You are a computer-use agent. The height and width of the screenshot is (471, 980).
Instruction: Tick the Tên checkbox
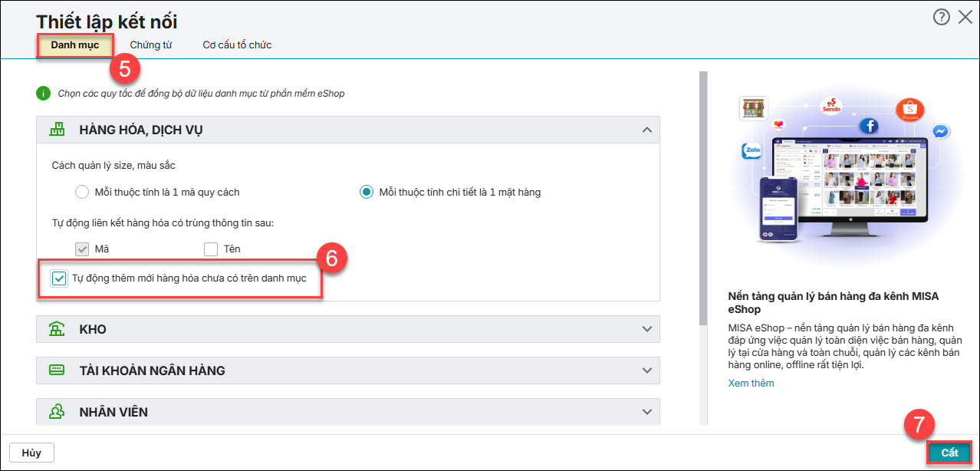[211, 249]
